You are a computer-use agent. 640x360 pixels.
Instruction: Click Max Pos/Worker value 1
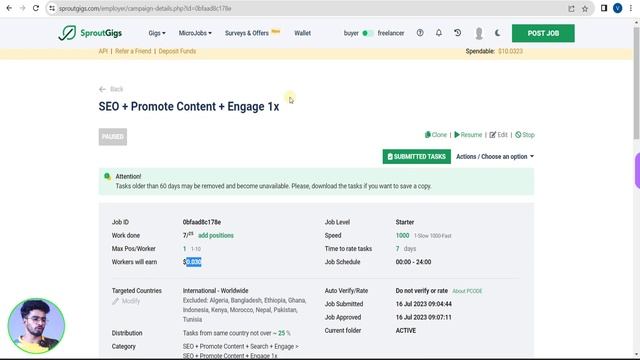coord(184,249)
